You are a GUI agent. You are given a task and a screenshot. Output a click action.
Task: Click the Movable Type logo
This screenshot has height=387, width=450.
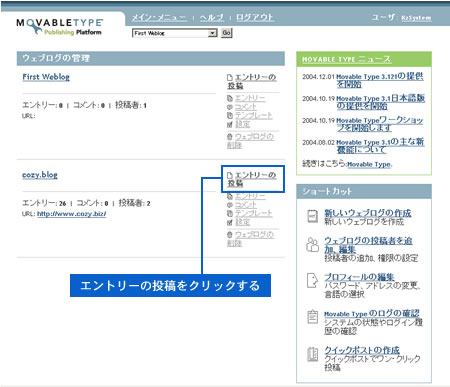click(x=59, y=27)
